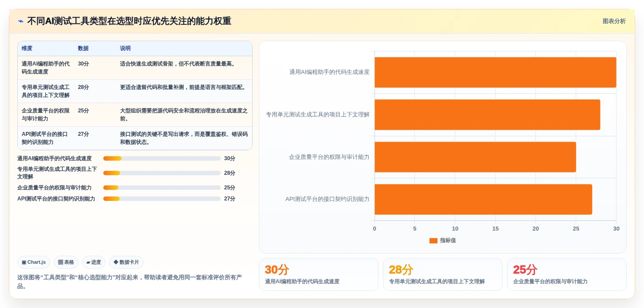Click y-axis label API测试平台的接口契约识别能力
The image size is (644, 308).
point(328,199)
